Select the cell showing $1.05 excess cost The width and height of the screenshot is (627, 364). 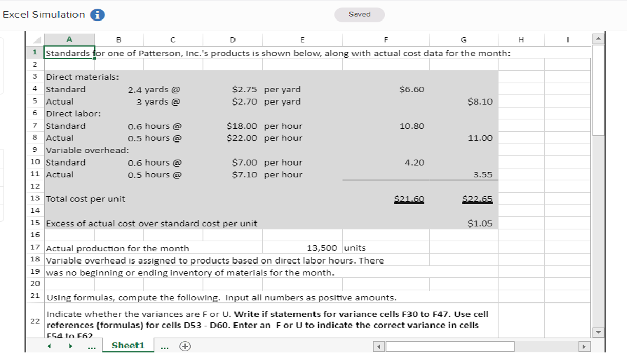coord(463,224)
